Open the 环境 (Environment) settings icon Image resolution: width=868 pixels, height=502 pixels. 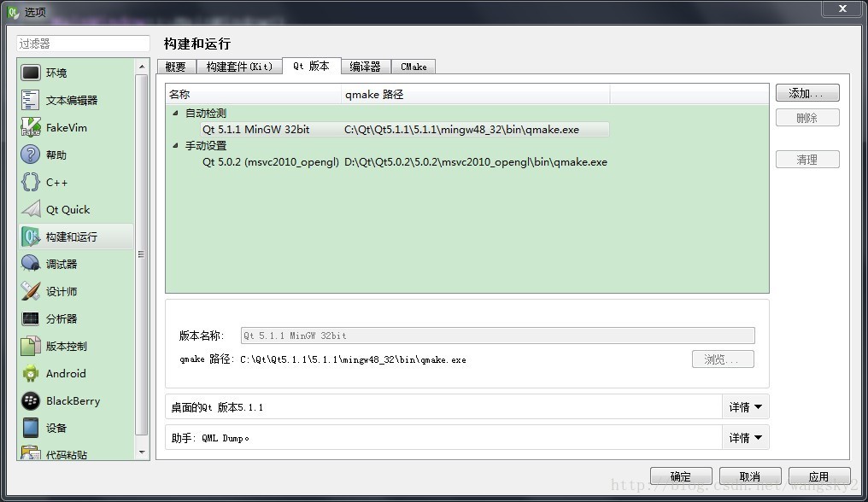[31, 73]
